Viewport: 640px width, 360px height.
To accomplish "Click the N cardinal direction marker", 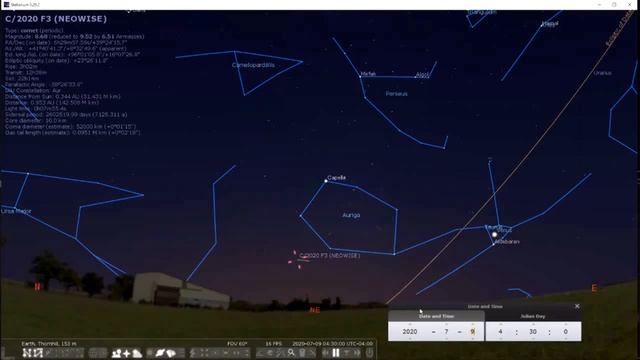I will (x=38, y=287).
